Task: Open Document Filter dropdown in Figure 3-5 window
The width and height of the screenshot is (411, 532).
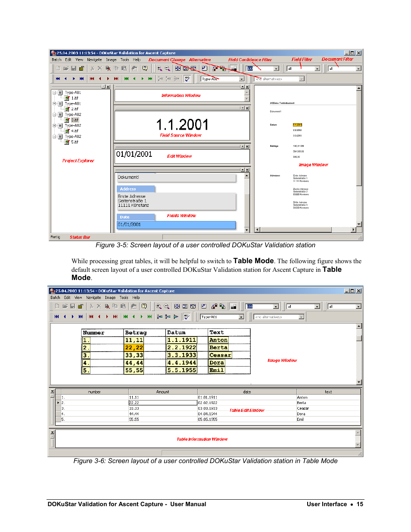Action: click(x=358, y=68)
